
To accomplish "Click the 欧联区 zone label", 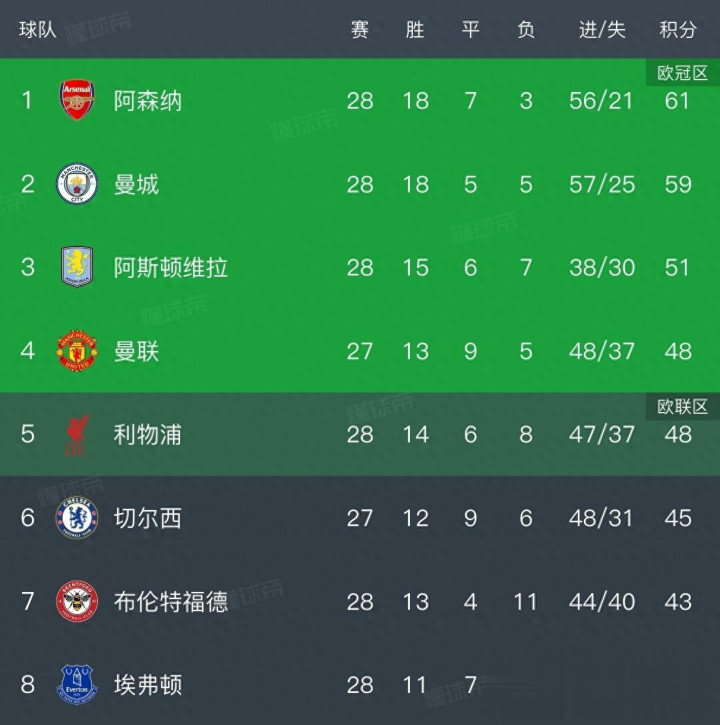I will pos(682,406).
